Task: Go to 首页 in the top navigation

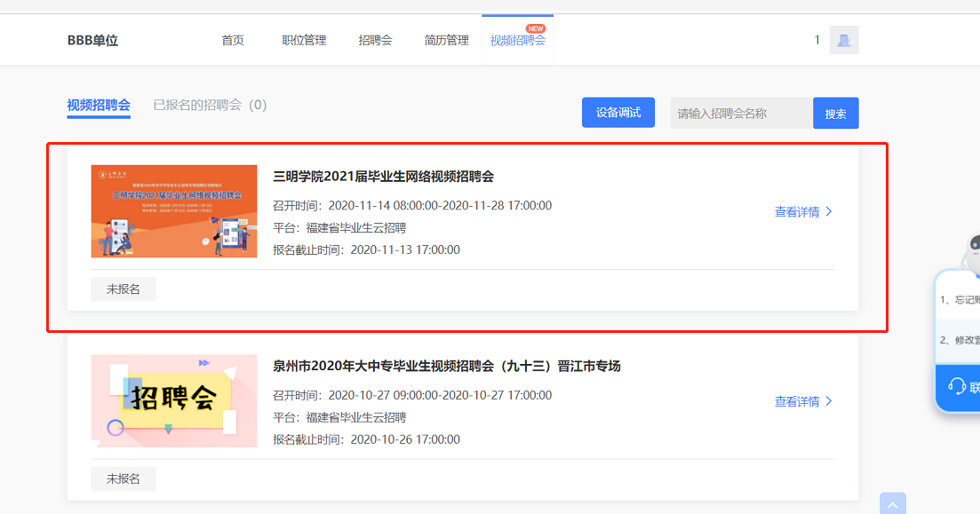Action: tap(233, 40)
